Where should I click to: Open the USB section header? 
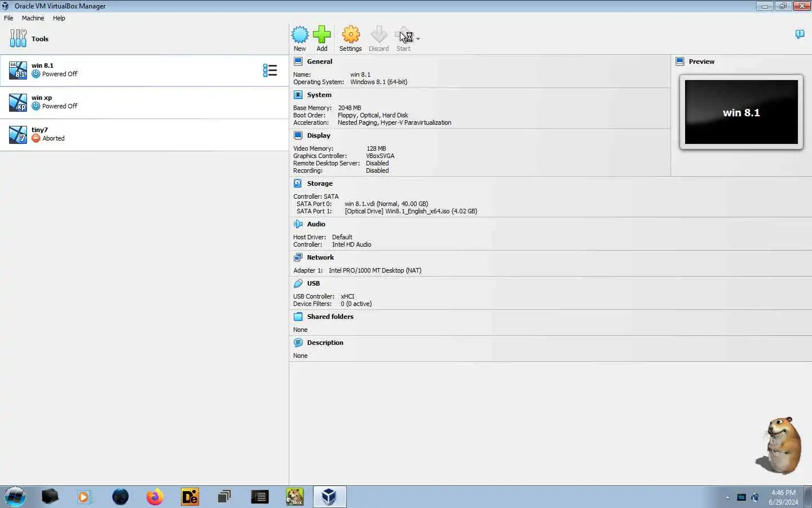(314, 283)
